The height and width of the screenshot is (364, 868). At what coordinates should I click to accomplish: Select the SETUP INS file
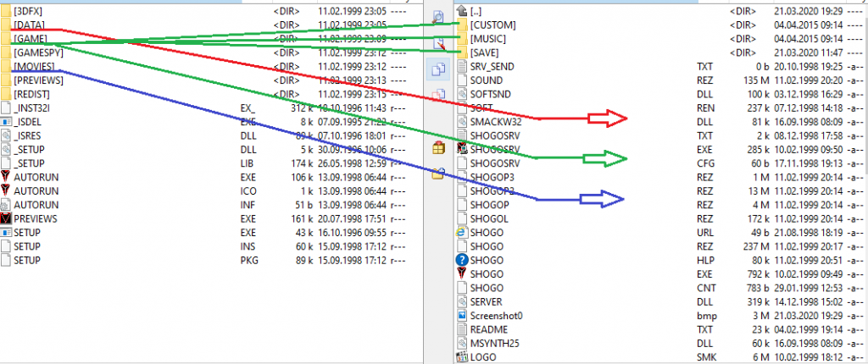pyautogui.click(x=205, y=246)
